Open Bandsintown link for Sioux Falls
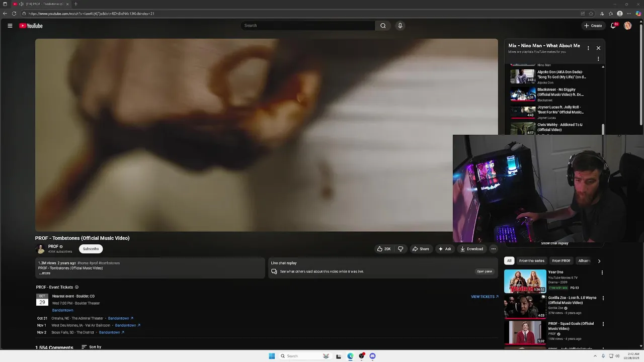Image resolution: width=644 pixels, height=362 pixels. [x=111, y=332]
